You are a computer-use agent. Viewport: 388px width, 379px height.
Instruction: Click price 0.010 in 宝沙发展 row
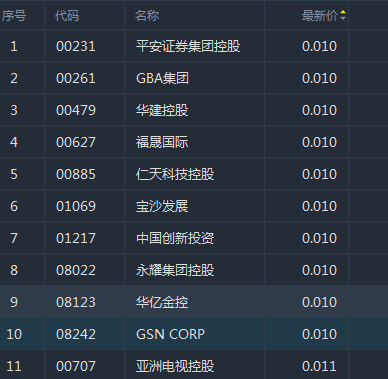pyautogui.click(x=319, y=206)
